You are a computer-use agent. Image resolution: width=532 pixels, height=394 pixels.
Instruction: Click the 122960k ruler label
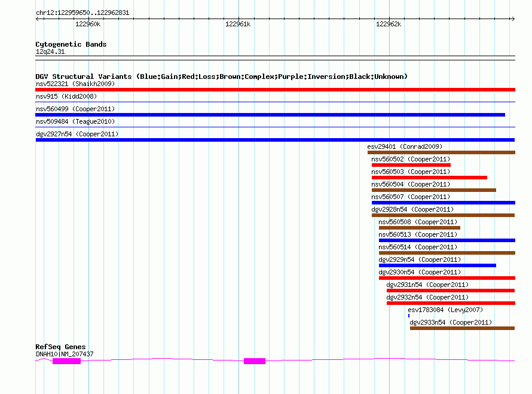tap(88, 24)
